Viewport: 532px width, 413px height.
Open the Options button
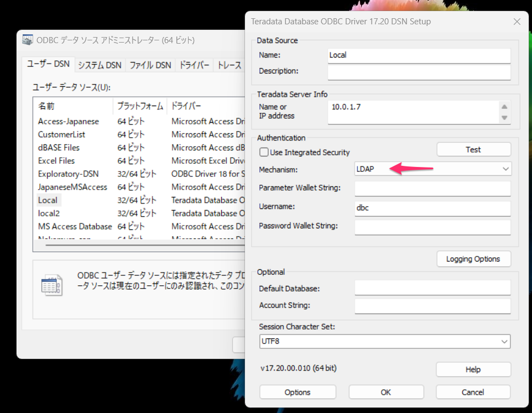point(298,393)
